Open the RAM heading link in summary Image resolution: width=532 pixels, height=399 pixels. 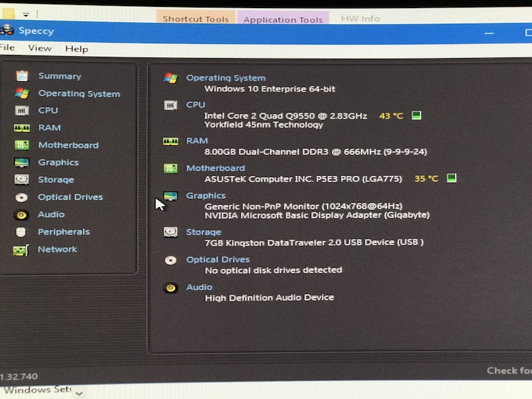[197, 141]
